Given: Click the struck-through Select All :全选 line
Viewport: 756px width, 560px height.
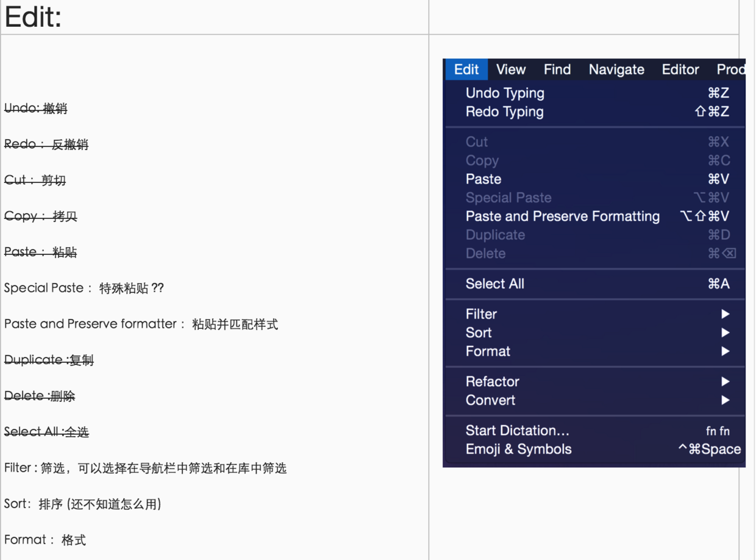Looking at the screenshot, I should click(x=46, y=432).
